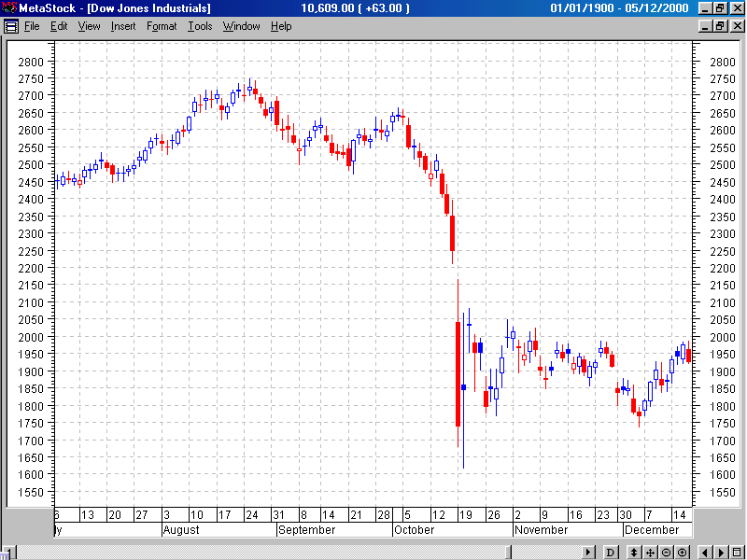Open the Insert menu
The width and height of the screenshot is (747, 560).
pos(123,26)
